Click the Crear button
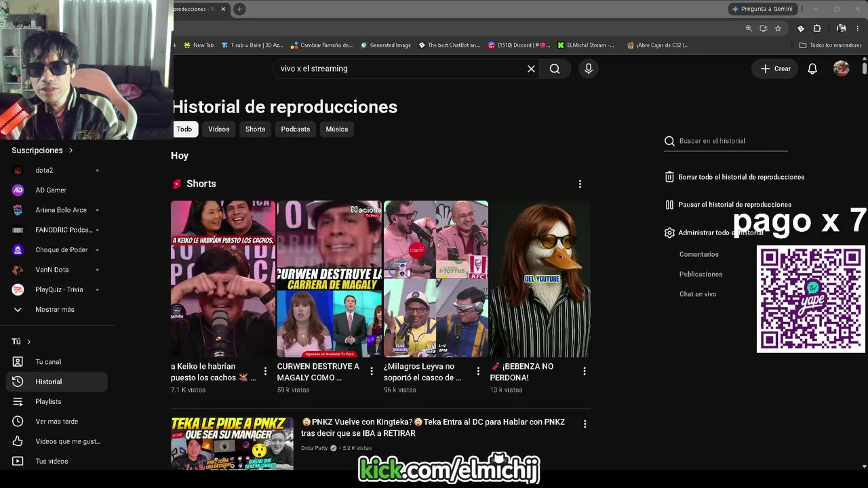This screenshot has width=868, height=488. (776, 68)
